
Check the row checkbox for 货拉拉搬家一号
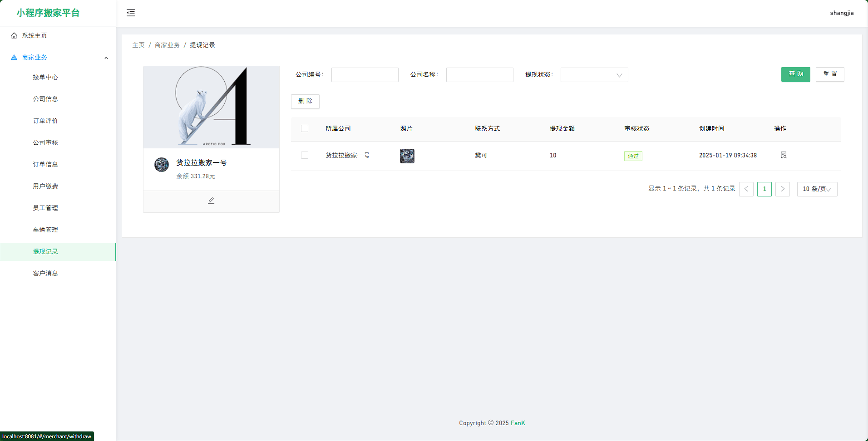(x=305, y=155)
